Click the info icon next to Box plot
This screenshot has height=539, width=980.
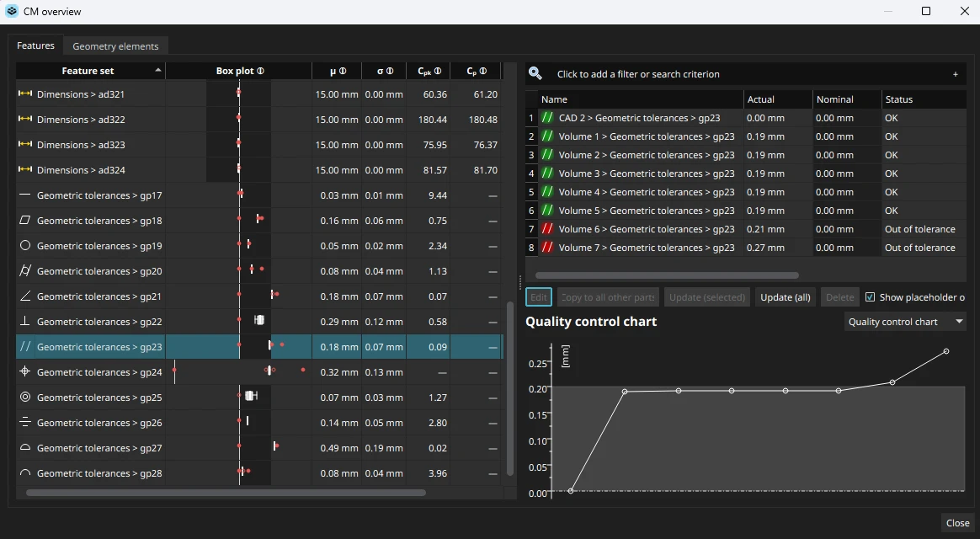coord(261,72)
